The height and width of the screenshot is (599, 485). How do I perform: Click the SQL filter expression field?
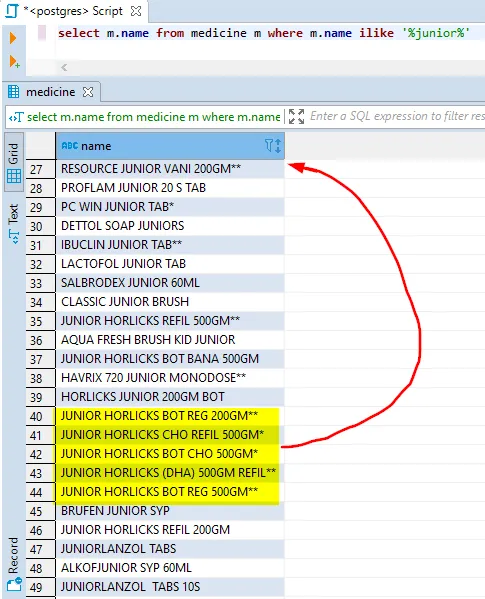click(x=397, y=116)
